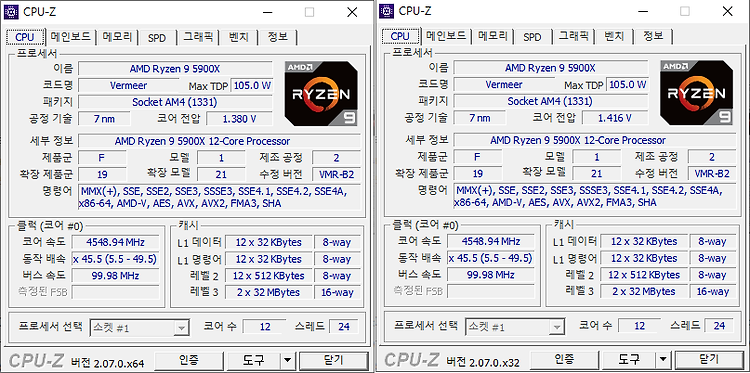Expand 도구 arrow menu in x64 window
The image size is (750, 373).
[x=287, y=360]
